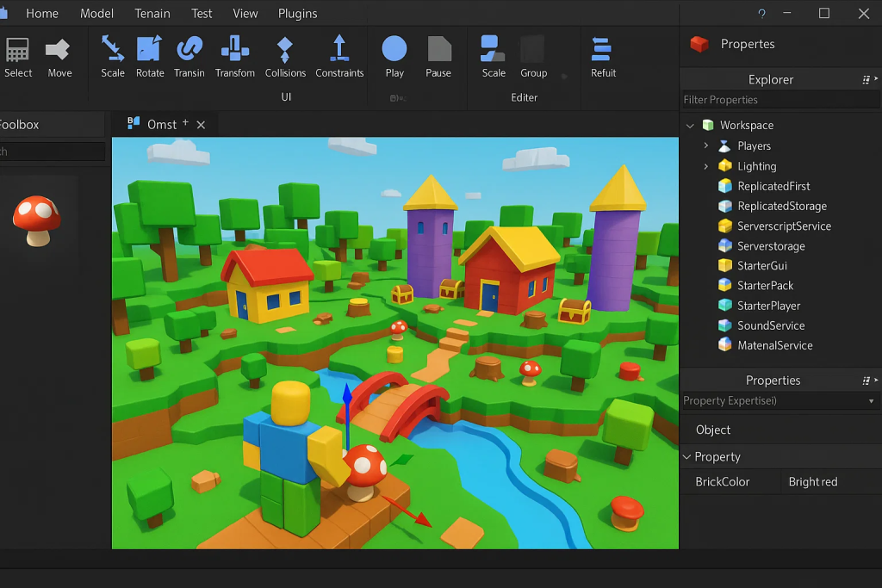Click the Object row in Properties
This screenshot has height=588, width=882.
tap(780, 430)
